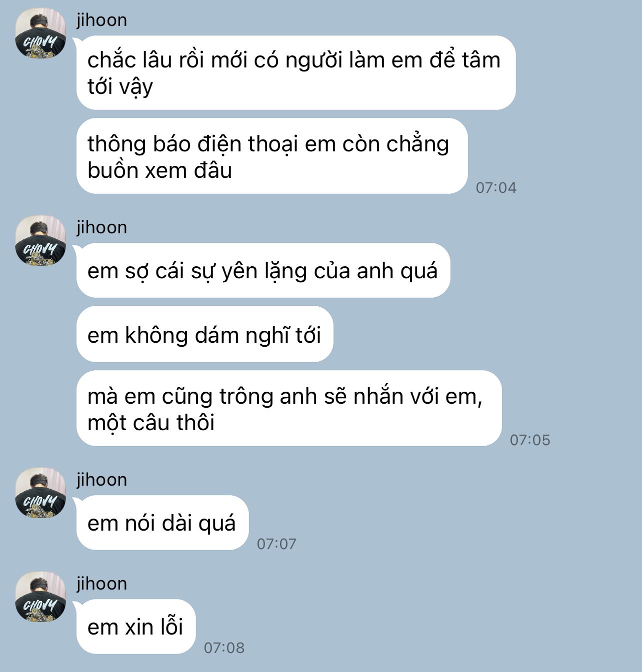Click 'jihoon' name above 'em nói dài quá'
The height and width of the screenshot is (672, 642).
coord(102,480)
